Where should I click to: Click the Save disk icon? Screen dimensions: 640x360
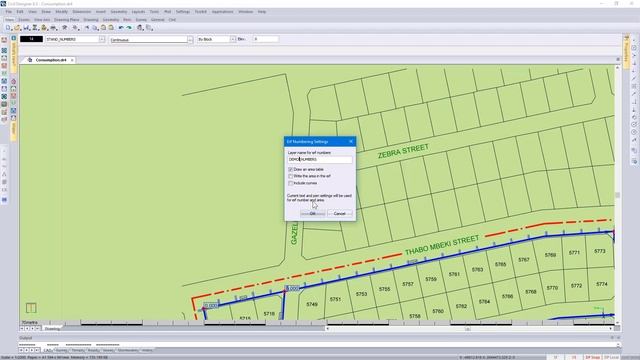(26, 28)
